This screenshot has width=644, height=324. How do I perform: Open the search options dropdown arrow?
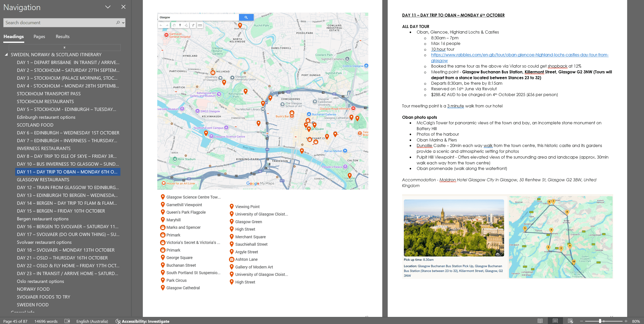click(x=123, y=23)
